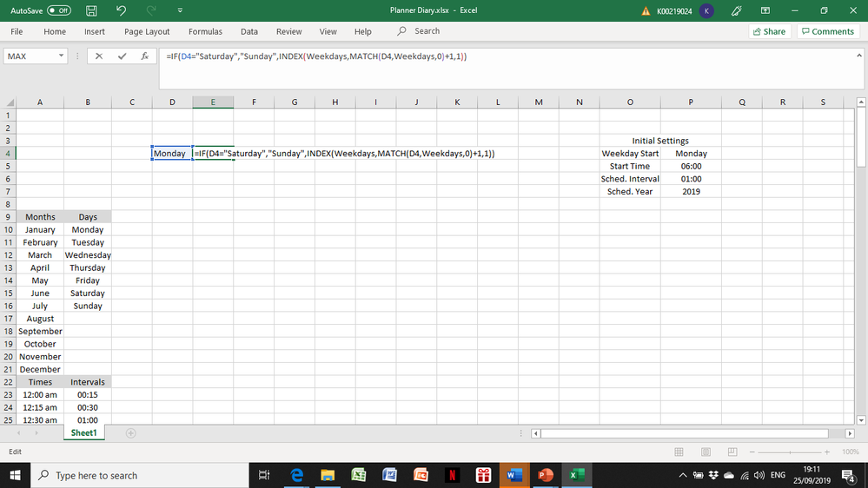The width and height of the screenshot is (868, 488).
Task: Click the Select All corner triangle
Action: pyautogui.click(x=10, y=102)
